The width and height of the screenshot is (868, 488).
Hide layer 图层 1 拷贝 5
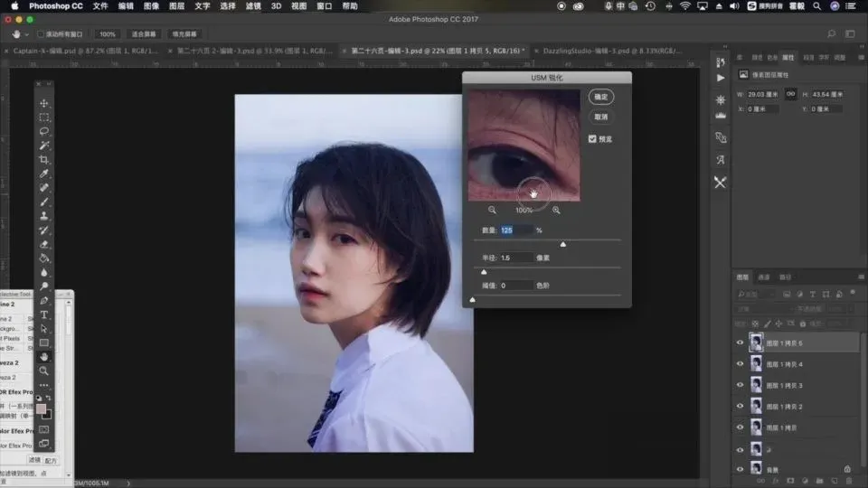coord(741,343)
